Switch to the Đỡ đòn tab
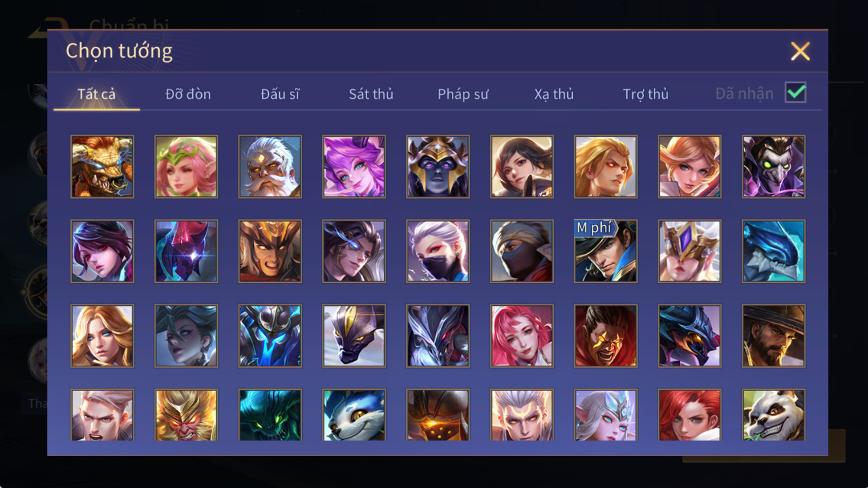868x488 pixels. coord(188,94)
